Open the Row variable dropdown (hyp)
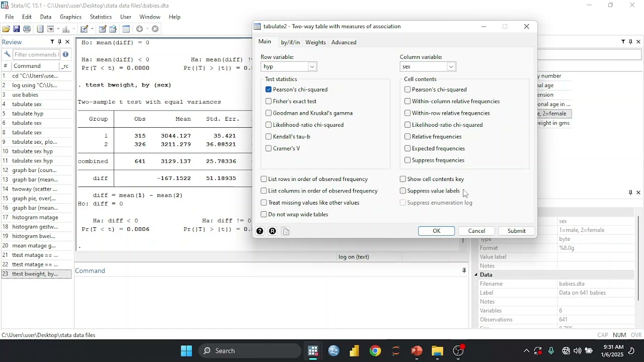This screenshot has width=644, height=362. (312, 67)
